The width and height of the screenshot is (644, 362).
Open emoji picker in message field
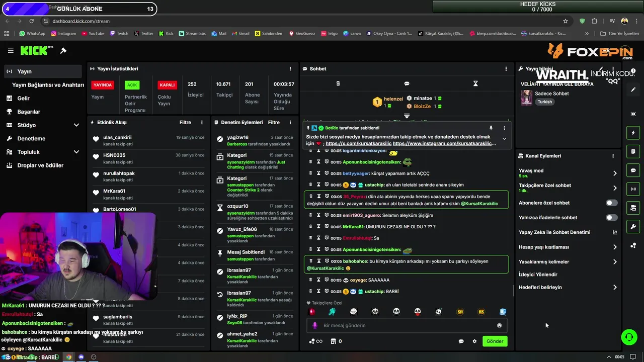tap(499, 325)
